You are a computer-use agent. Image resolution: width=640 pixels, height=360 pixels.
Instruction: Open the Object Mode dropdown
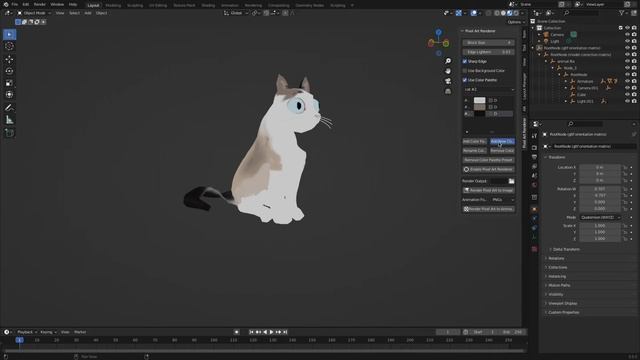click(x=34, y=13)
